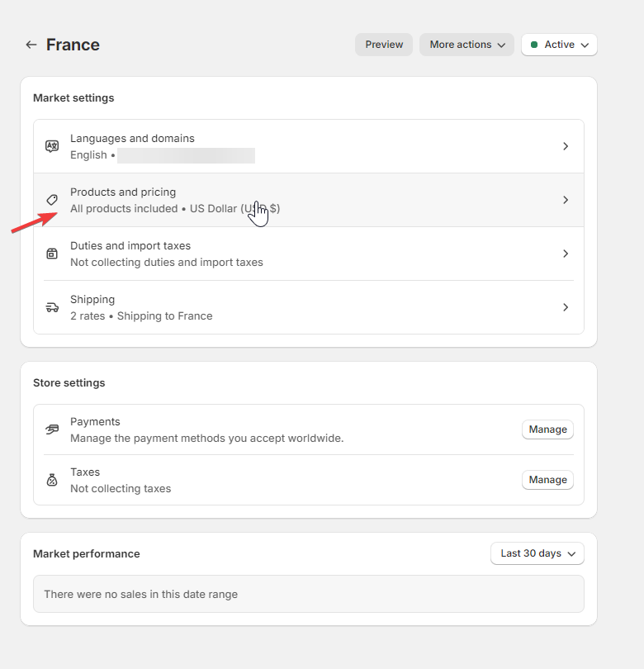Click the Shipping truck icon
Screen dimensions: 644x669
52,307
